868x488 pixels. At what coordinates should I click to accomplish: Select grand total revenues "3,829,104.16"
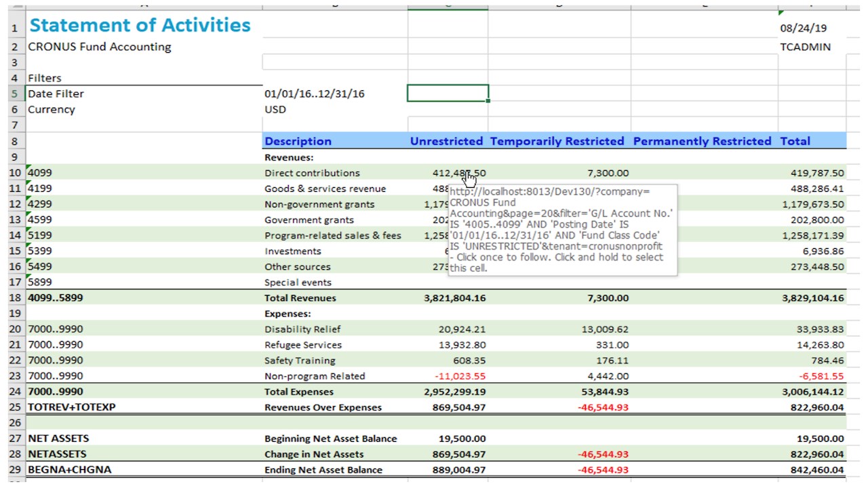pos(813,298)
